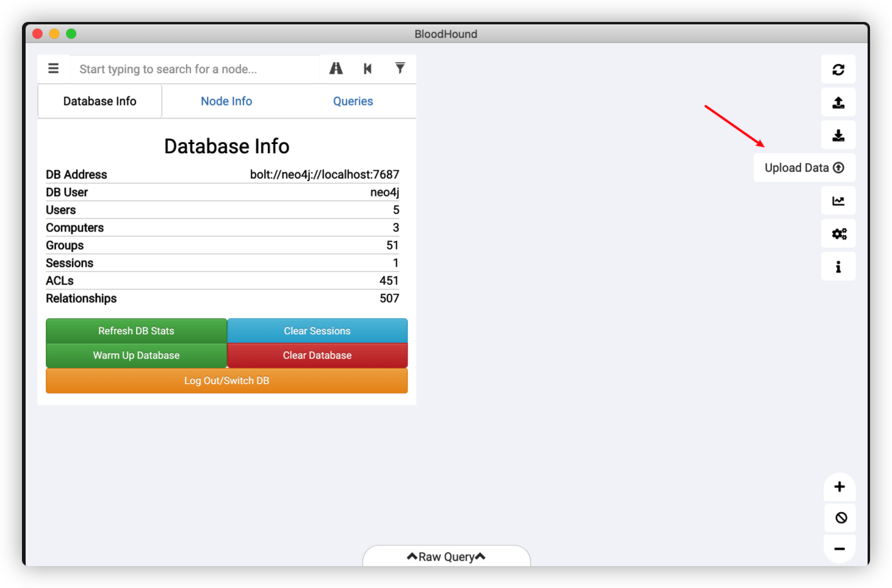Click the Upload Data button
The height and width of the screenshot is (588, 892).
804,168
